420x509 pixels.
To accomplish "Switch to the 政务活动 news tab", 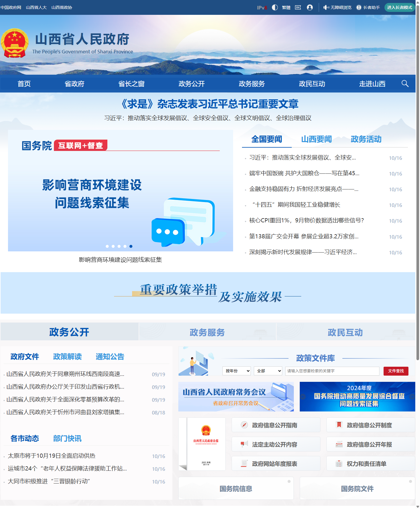I will point(366,139).
